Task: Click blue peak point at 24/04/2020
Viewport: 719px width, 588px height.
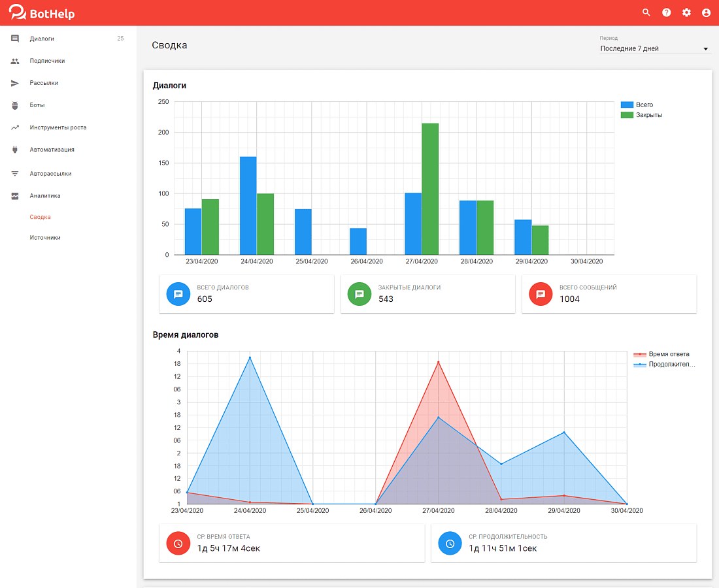Action: pos(250,357)
